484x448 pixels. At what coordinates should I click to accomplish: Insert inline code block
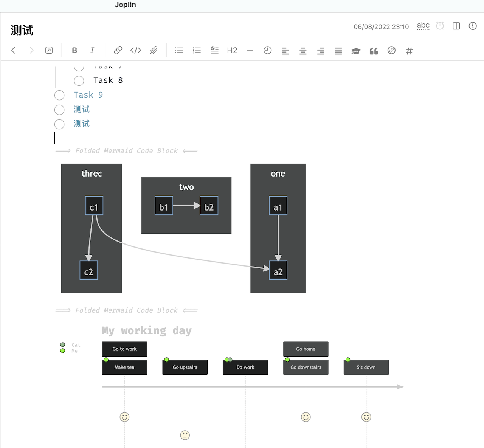click(136, 50)
